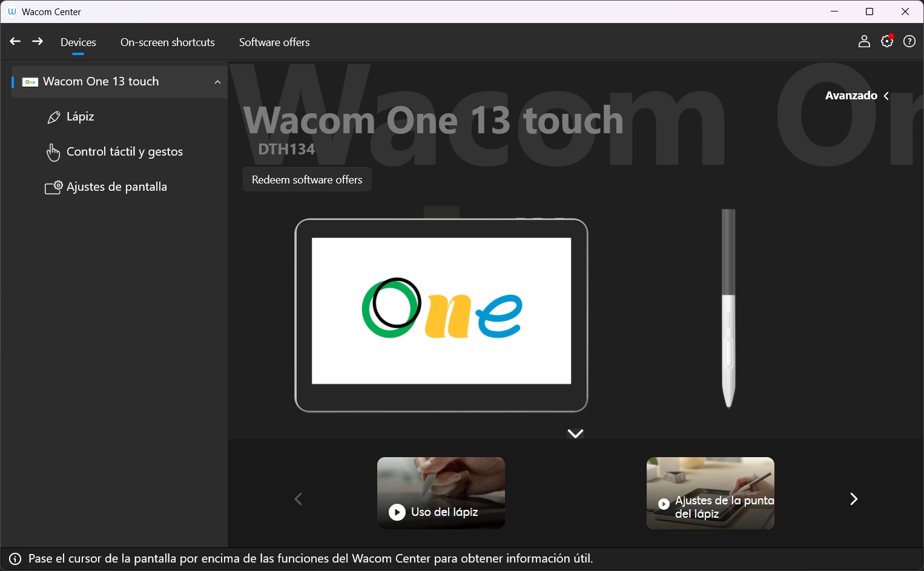This screenshot has width=924, height=571.
Task: Minimize the Wacom Center window
Action: 834,12
